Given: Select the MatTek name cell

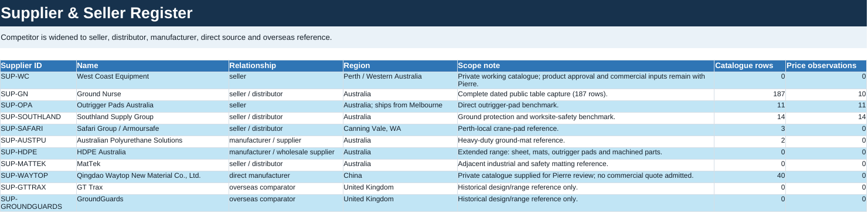Looking at the screenshot, I should 152,165.
